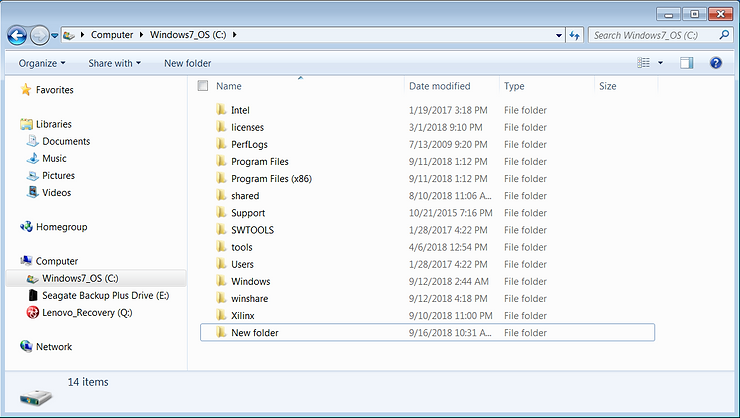This screenshot has width=740, height=418.
Task: Click the New folder name text
Action: tap(255, 333)
